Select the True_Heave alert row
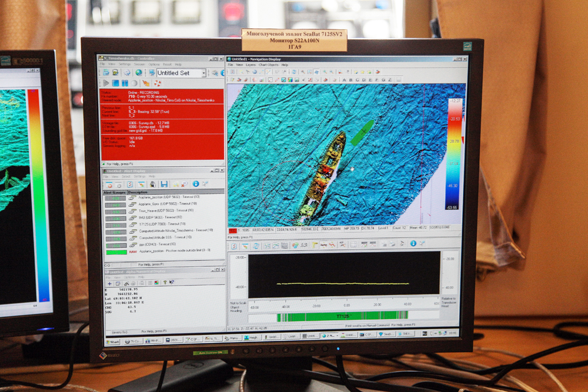This screenshot has width=588, height=392. [165, 210]
